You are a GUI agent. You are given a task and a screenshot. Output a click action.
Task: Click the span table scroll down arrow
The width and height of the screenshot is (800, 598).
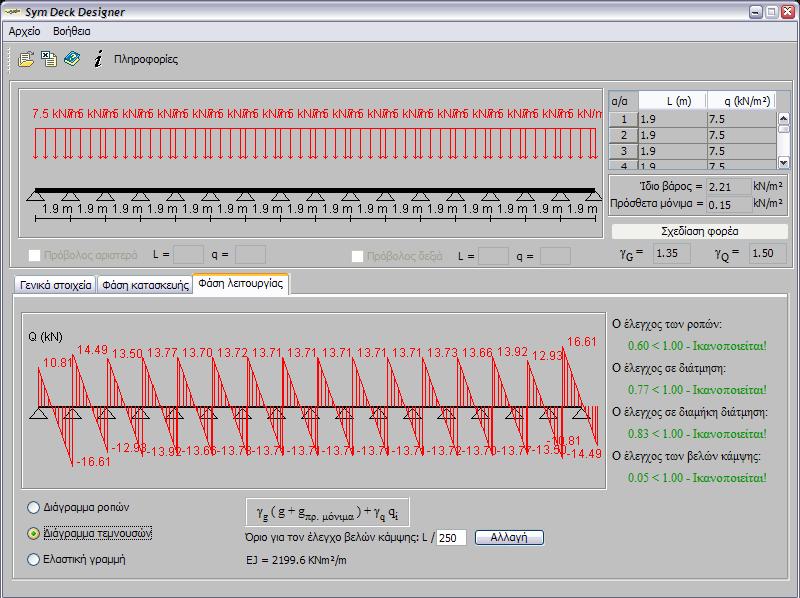pyautogui.click(x=783, y=163)
